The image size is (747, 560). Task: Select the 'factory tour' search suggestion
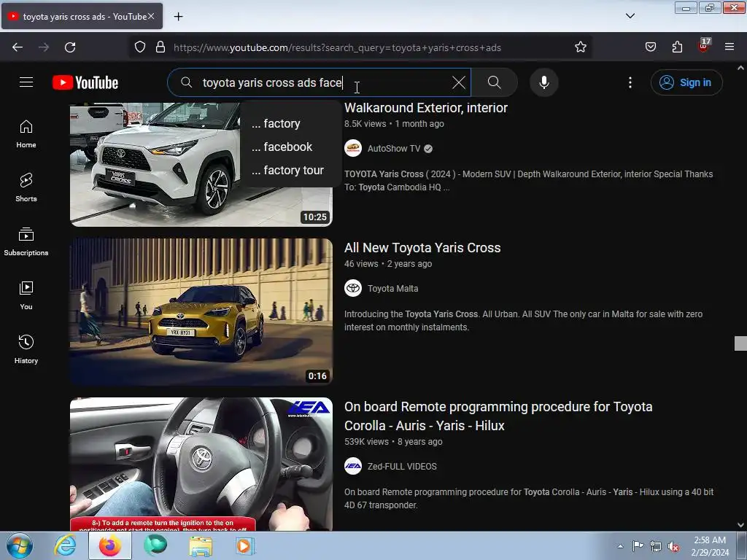click(287, 170)
